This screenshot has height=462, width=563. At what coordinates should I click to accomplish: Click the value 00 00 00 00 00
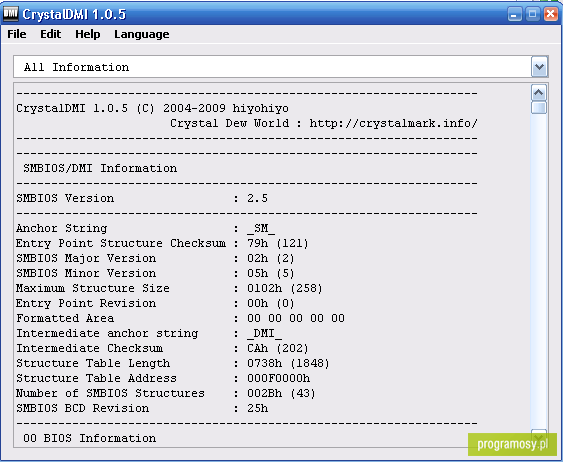[x=296, y=318]
